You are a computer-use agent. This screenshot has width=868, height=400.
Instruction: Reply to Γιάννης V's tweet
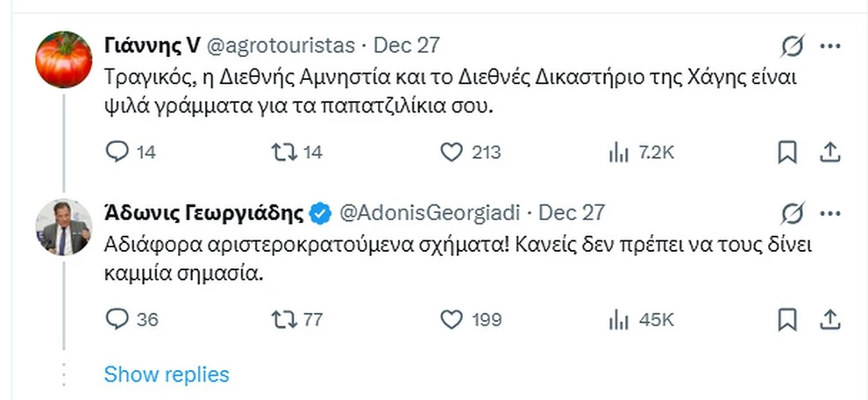pos(117,153)
